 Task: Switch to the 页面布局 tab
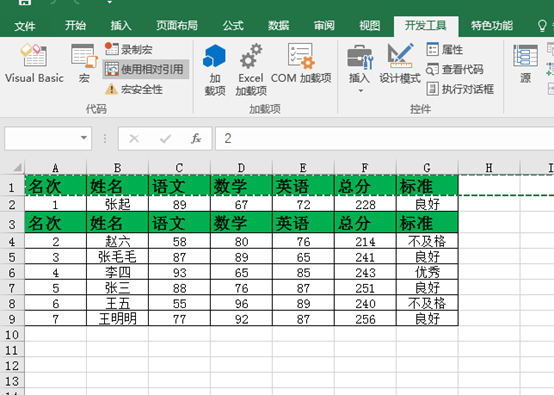tap(177, 26)
